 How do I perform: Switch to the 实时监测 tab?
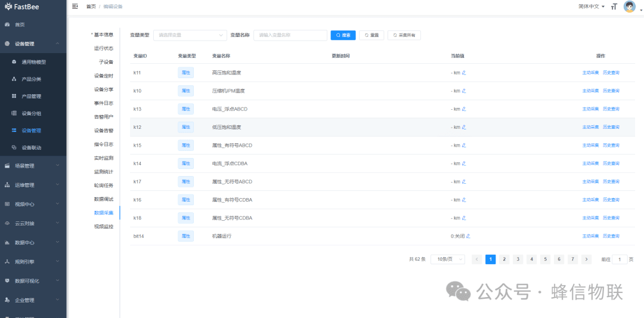pyautogui.click(x=104, y=158)
